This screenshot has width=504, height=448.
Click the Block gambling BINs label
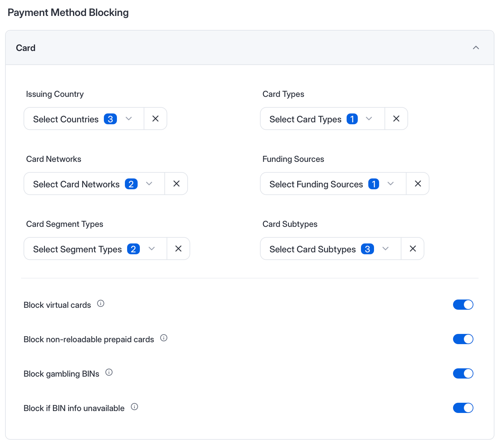[61, 374]
